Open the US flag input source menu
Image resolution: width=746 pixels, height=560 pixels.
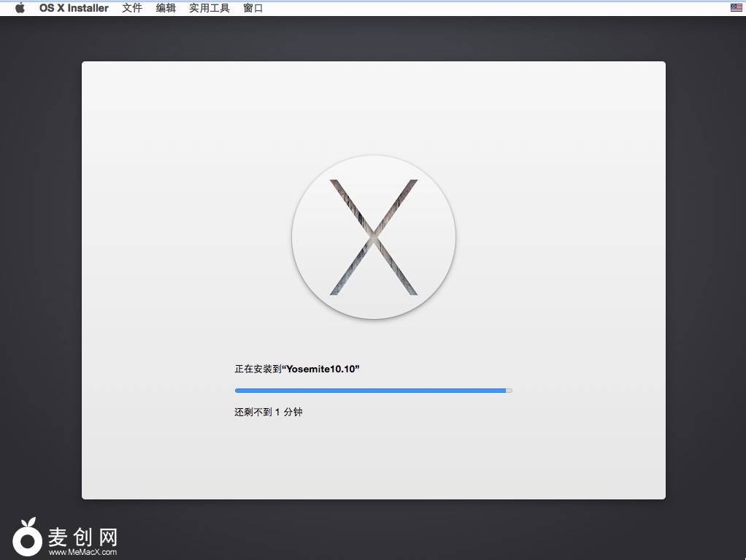(736, 8)
